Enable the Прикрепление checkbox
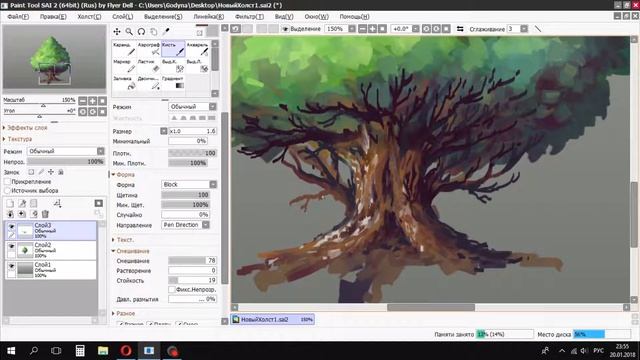This screenshot has height=360, width=640. (x=7, y=181)
